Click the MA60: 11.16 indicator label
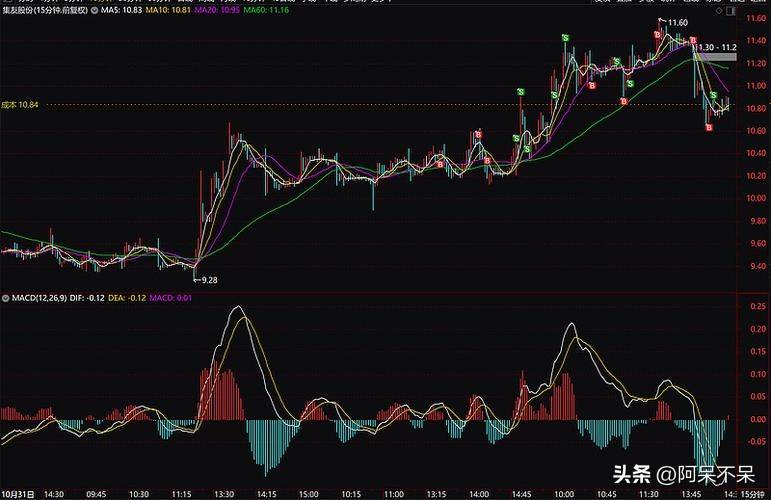The width and height of the screenshot is (771, 500). pyautogui.click(x=267, y=10)
